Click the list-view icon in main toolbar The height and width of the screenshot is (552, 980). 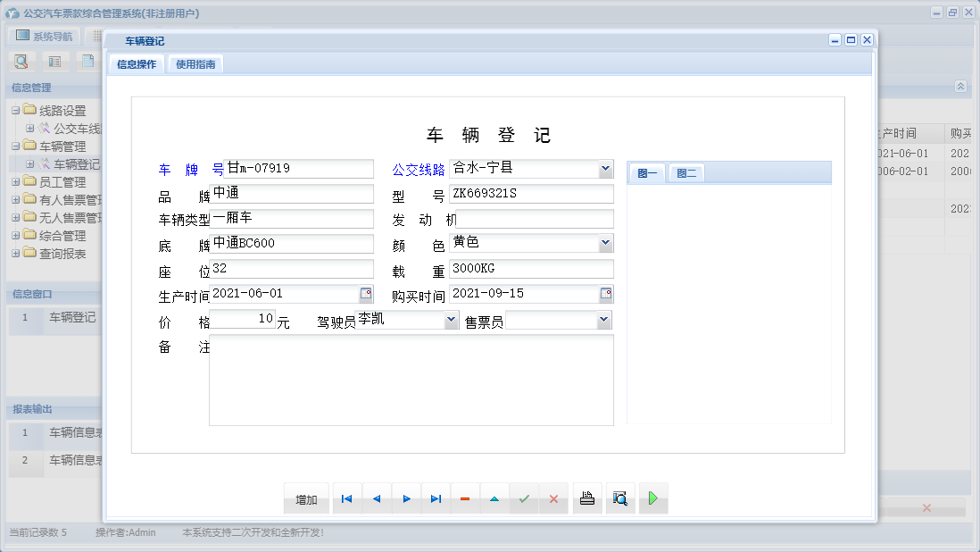55,62
